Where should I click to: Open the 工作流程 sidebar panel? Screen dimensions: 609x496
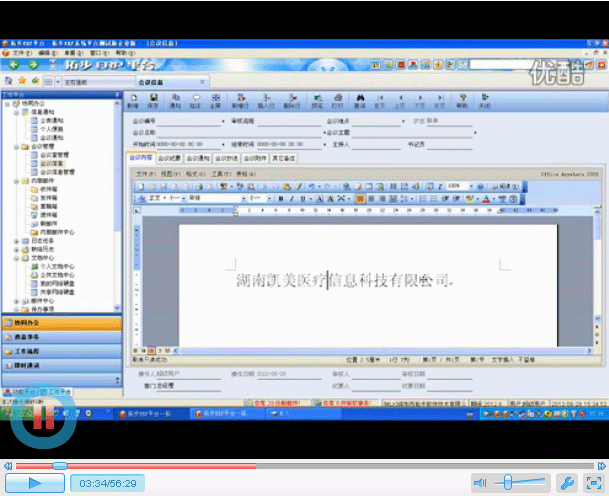(58, 352)
